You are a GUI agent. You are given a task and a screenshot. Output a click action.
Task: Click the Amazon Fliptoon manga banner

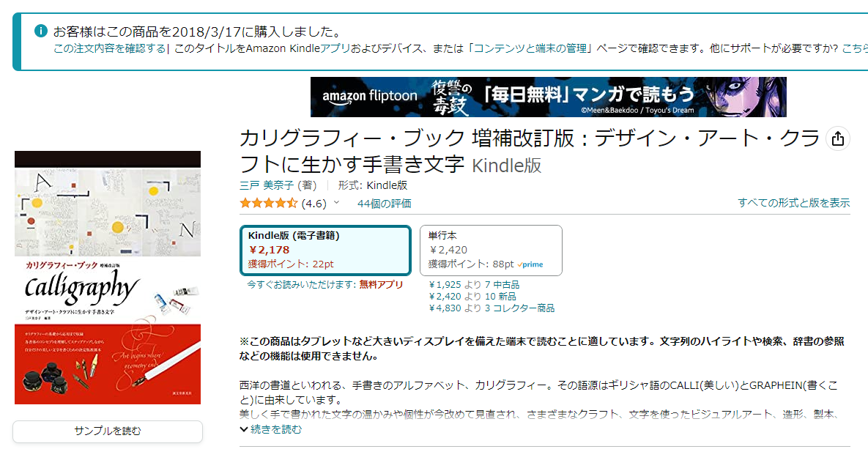(x=548, y=97)
